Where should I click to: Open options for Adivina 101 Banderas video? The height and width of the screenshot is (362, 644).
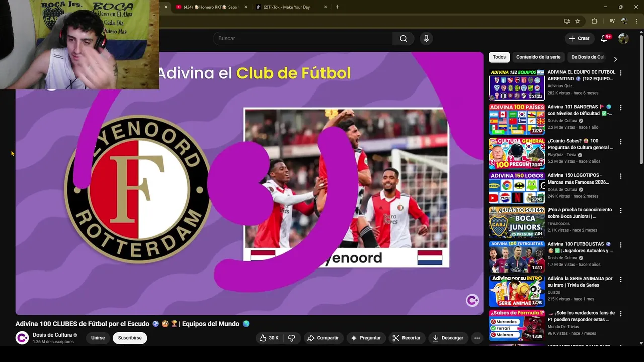pyautogui.click(x=620, y=108)
